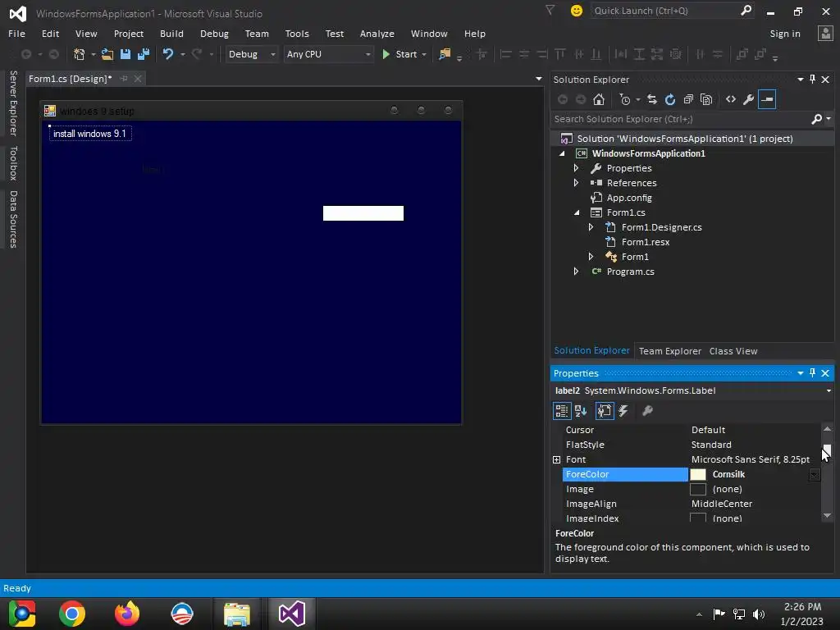Click the New Project toolbar icon
Viewport: 840px width, 630px height.
coord(80,54)
